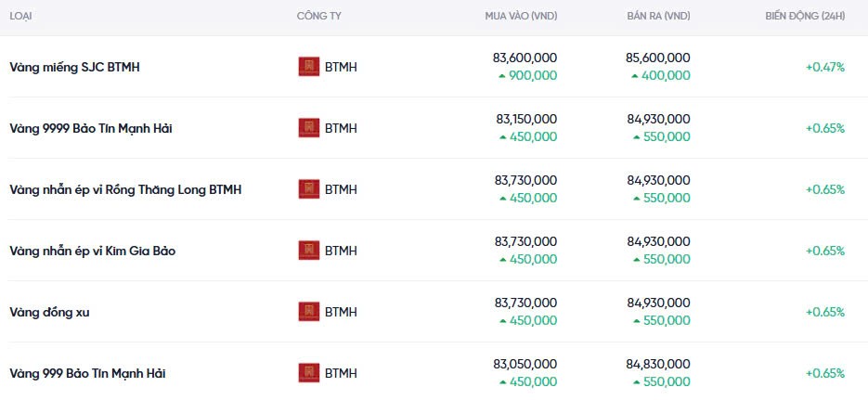Viewport: 868px width, 400px height.
Task: Click BTMH logo in Vàng miếng SJC row
Action: pyautogui.click(x=308, y=67)
